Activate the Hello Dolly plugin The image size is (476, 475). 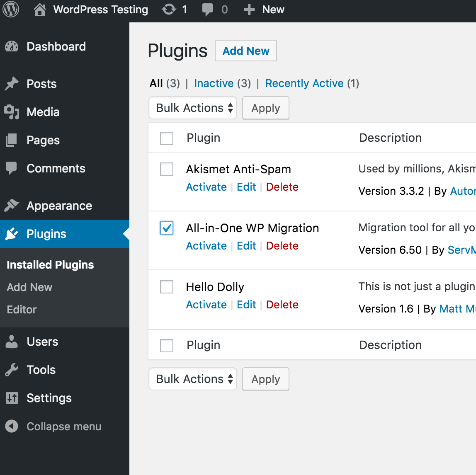pos(206,305)
